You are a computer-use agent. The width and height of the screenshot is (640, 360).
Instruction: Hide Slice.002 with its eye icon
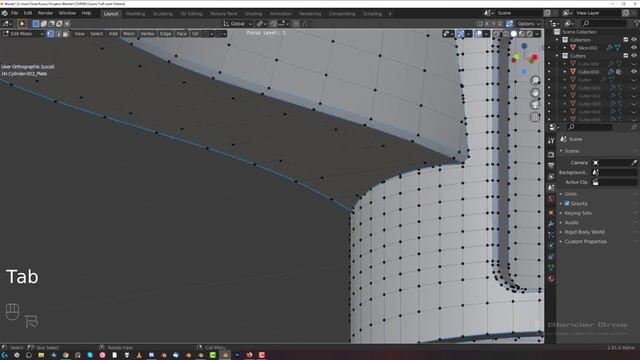coord(634,48)
